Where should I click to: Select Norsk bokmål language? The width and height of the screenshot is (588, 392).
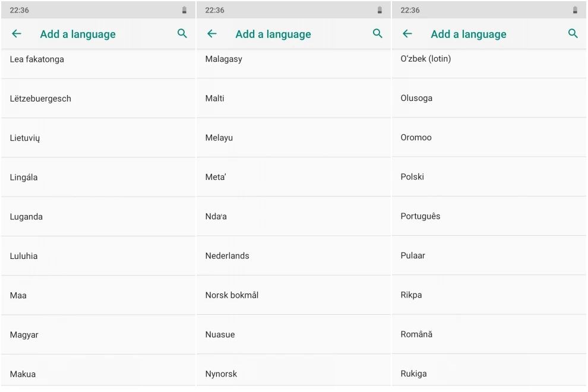[293, 295]
